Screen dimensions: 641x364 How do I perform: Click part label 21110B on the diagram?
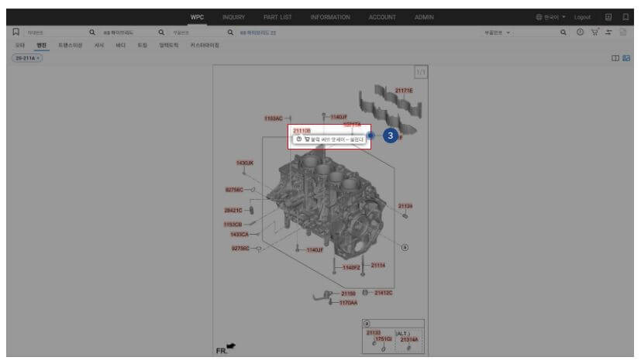click(x=302, y=131)
